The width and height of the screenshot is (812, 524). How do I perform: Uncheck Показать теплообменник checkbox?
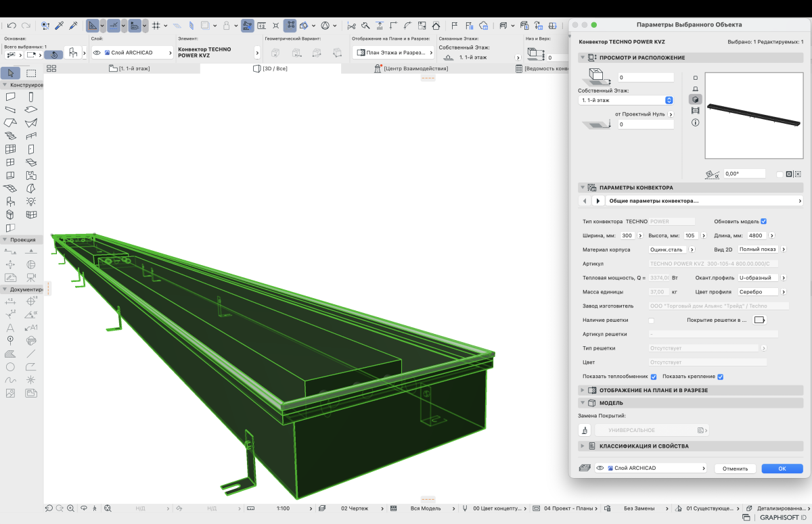point(654,377)
